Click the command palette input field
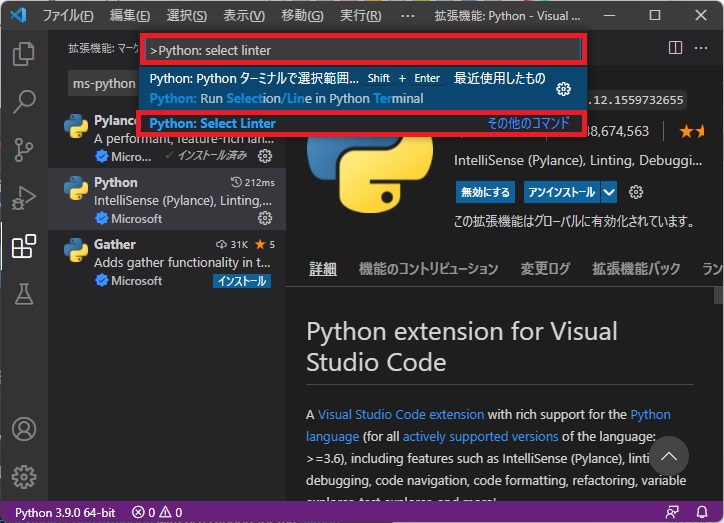This screenshot has width=724, height=523. coord(360,50)
